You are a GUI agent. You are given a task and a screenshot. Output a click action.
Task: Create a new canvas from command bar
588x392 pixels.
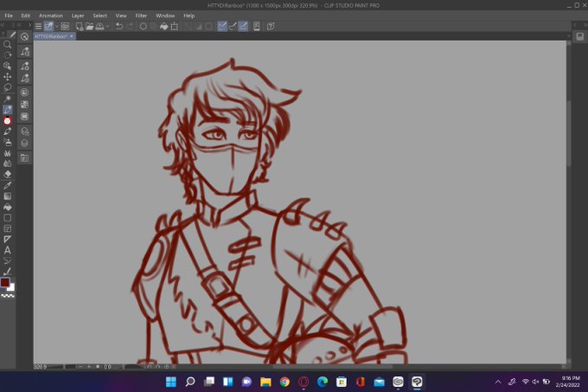(80, 26)
